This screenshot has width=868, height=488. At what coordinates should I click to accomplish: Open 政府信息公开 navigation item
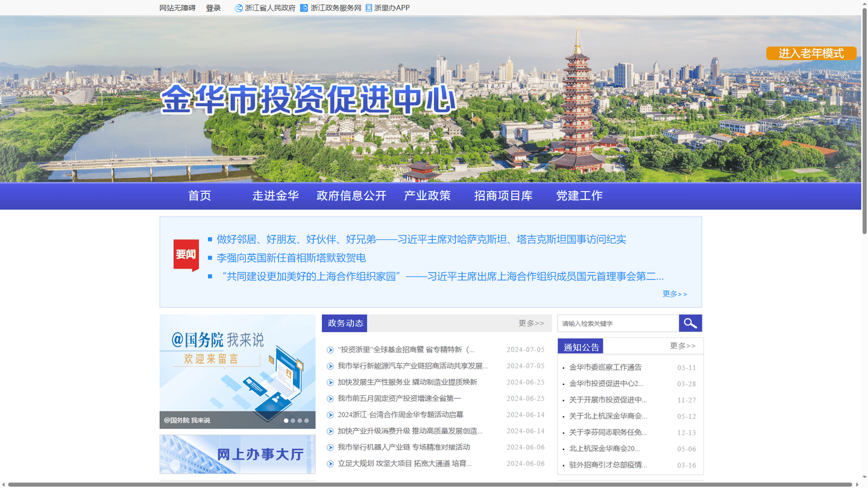click(x=351, y=196)
